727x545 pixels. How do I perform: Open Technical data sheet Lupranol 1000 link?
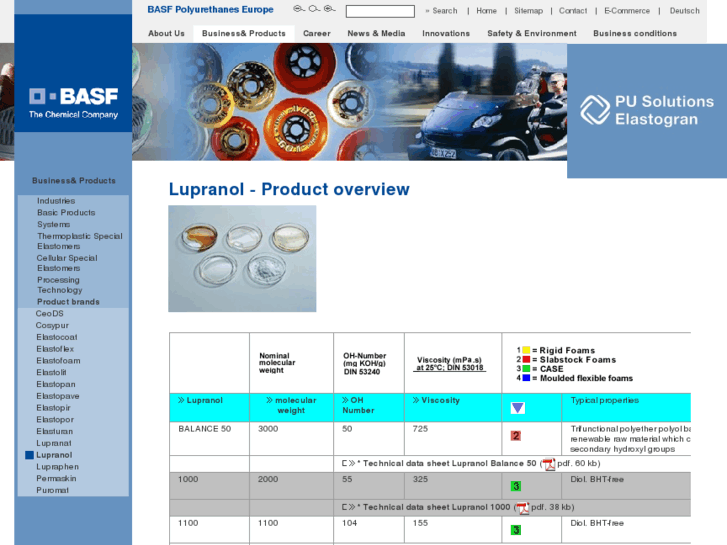click(x=436, y=507)
